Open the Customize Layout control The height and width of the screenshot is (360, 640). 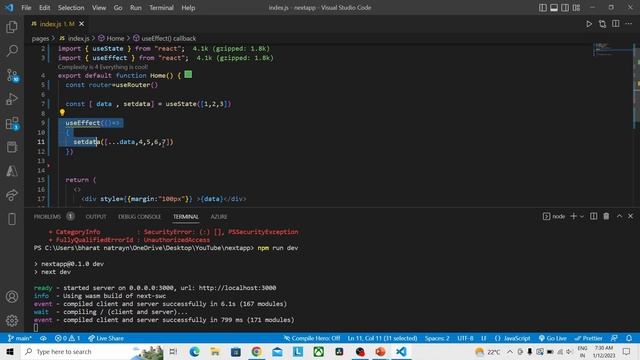click(576, 8)
